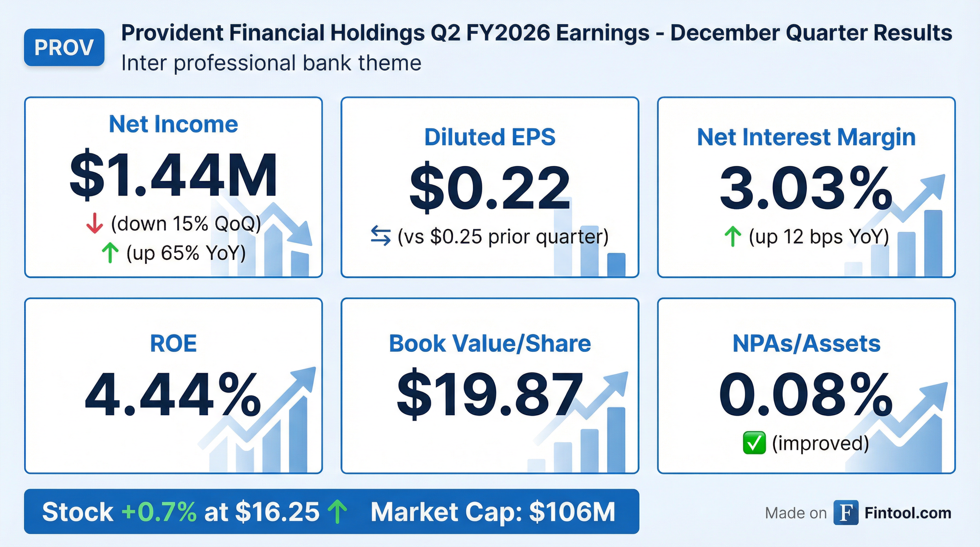Click the Market Cap: $106M text
Screen dimensions: 980x547
coord(492,512)
